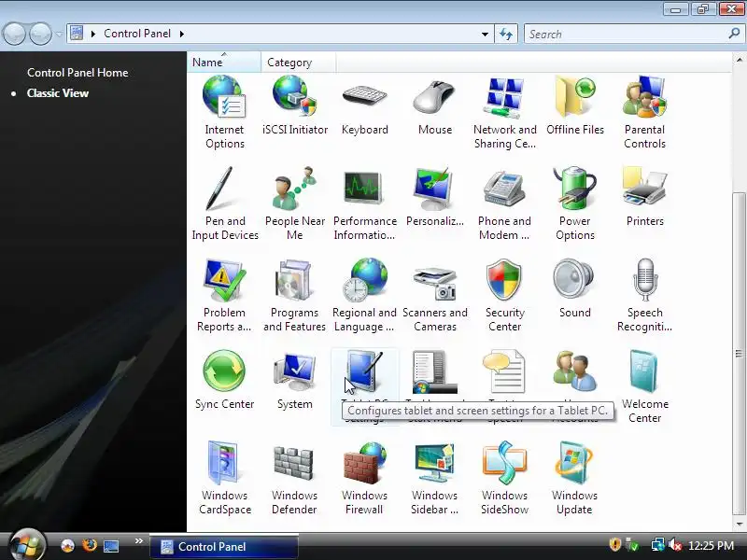Viewport: 747px width, 560px height.
Task: Open Windows SideShow
Action: coord(504,478)
